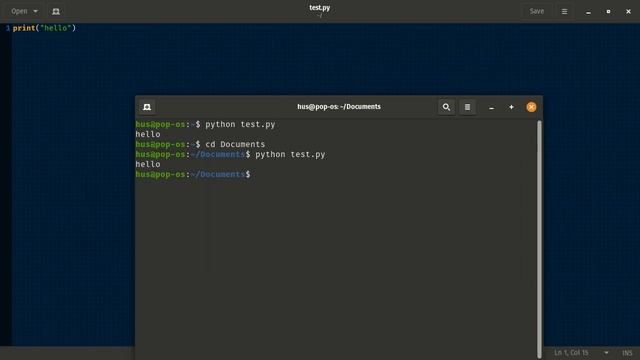This screenshot has height=360, width=640.
Task: Click the last empty ~/Documents$ prompt line
Action: click(x=193, y=174)
